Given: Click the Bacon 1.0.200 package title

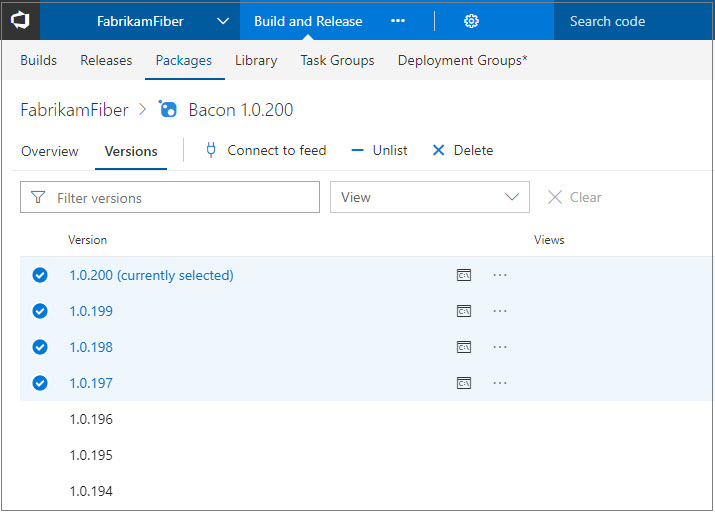Looking at the screenshot, I should click(241, 109).
